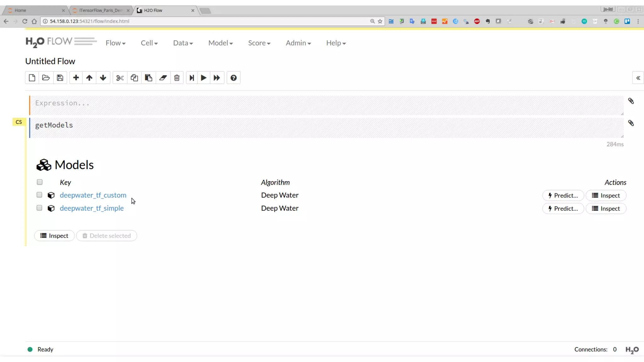
Task: Delete the cell with the trash icon
Action: [x=177, y=78]
